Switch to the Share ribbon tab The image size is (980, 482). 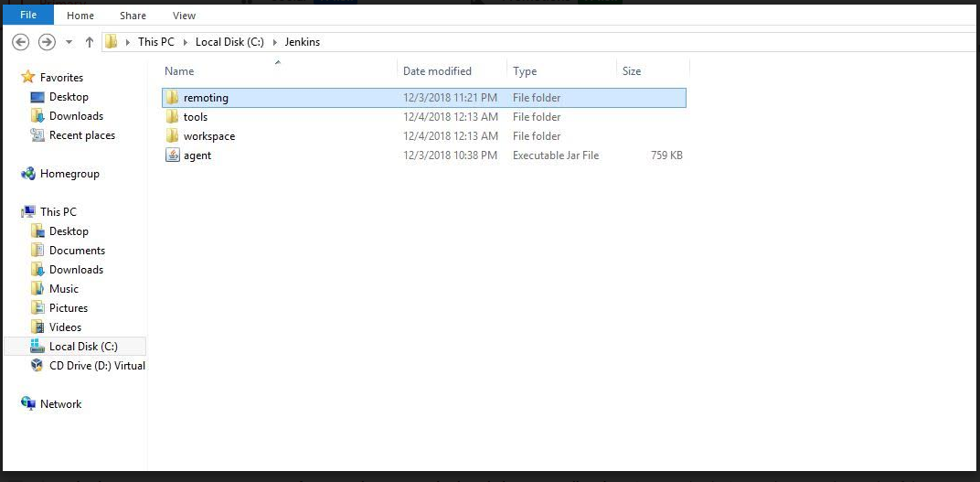[x=133, y=16]
